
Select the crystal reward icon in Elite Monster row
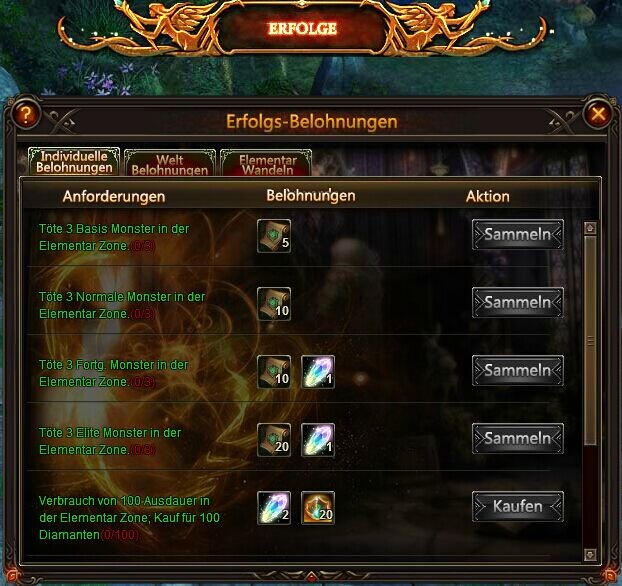tap(318, 440)
